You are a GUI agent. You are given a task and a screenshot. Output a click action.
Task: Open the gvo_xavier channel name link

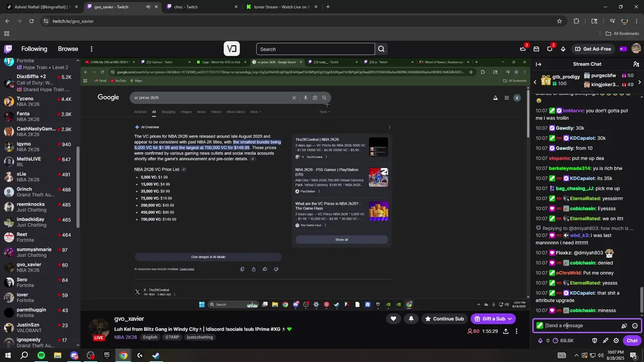click(x=129, y=319)
